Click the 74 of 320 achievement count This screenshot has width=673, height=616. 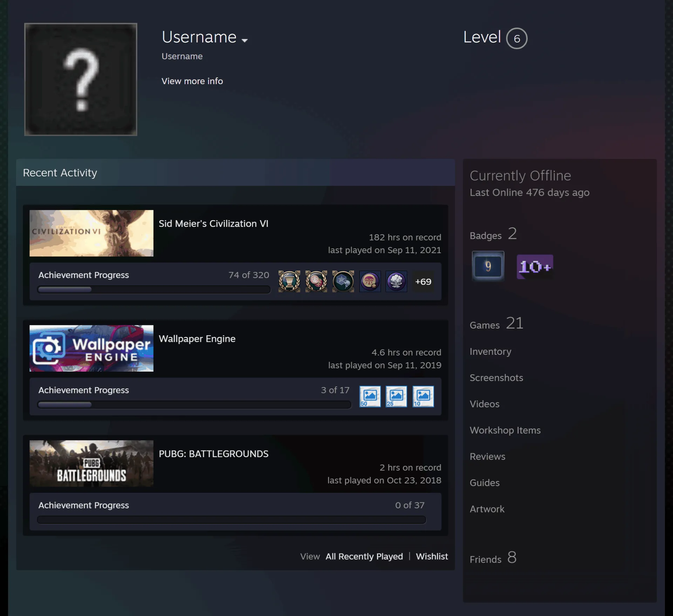249,275
